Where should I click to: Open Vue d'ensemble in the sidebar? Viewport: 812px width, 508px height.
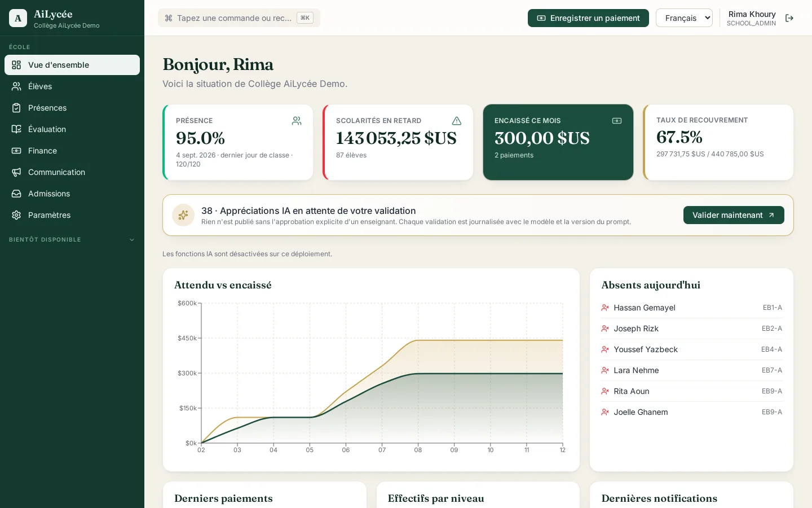72,65
